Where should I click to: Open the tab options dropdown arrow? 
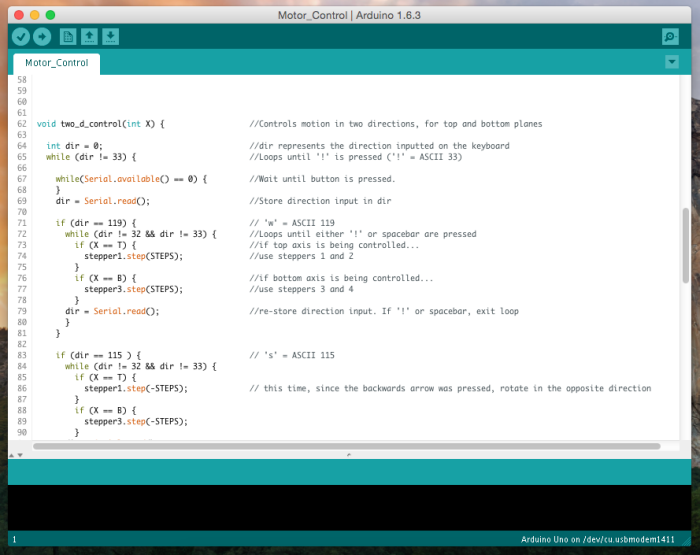(672, 62)
